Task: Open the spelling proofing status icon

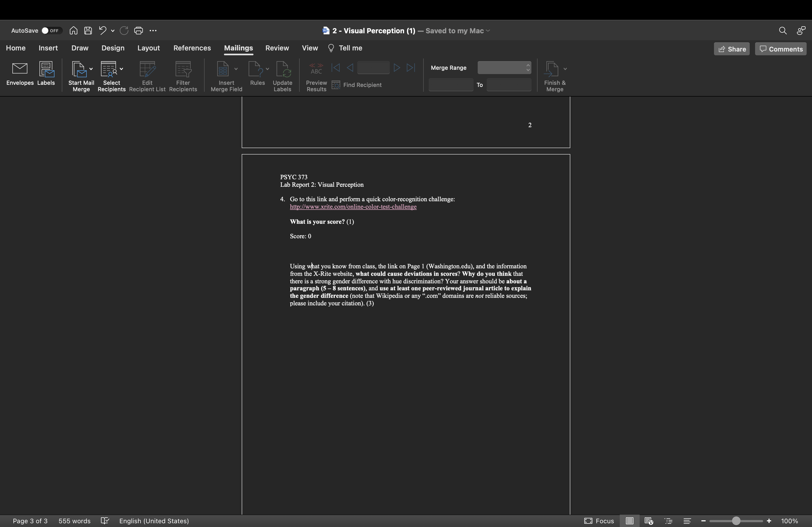Action: 105,521
